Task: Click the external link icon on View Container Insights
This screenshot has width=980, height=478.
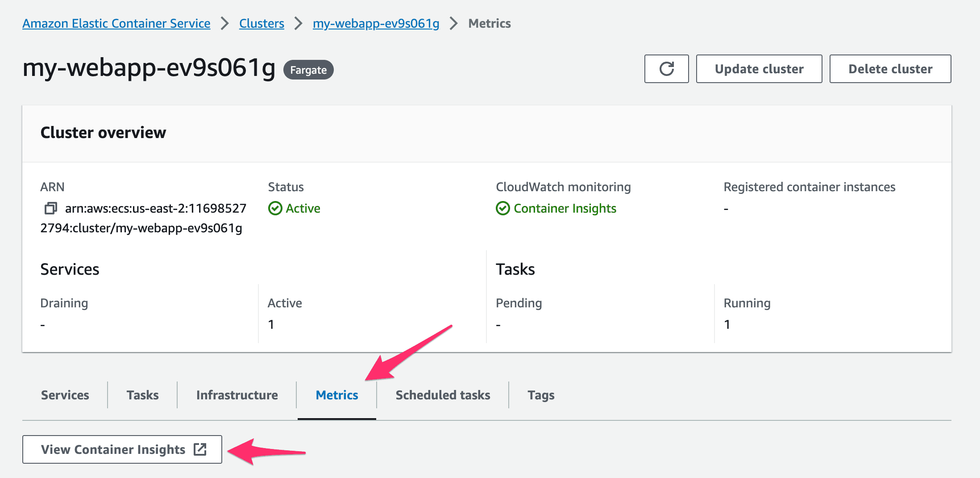Action: [x=200, y=449]
